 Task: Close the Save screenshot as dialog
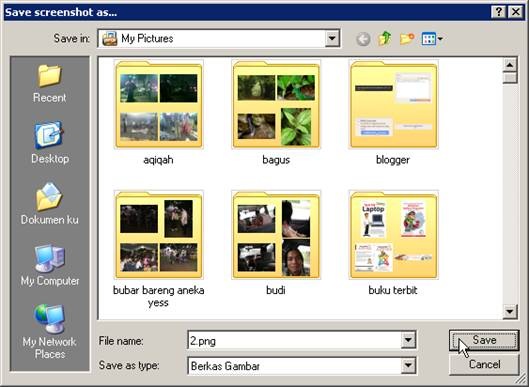(x=516, y=12)
